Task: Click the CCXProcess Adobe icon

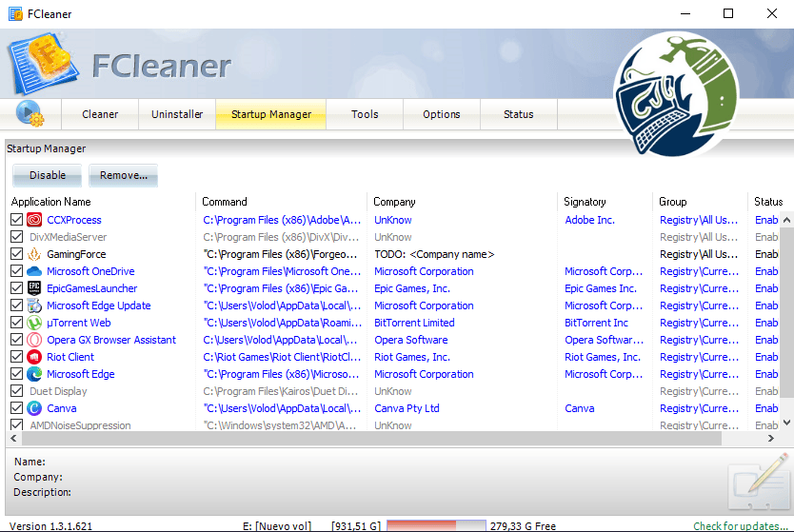Action: 34,220
